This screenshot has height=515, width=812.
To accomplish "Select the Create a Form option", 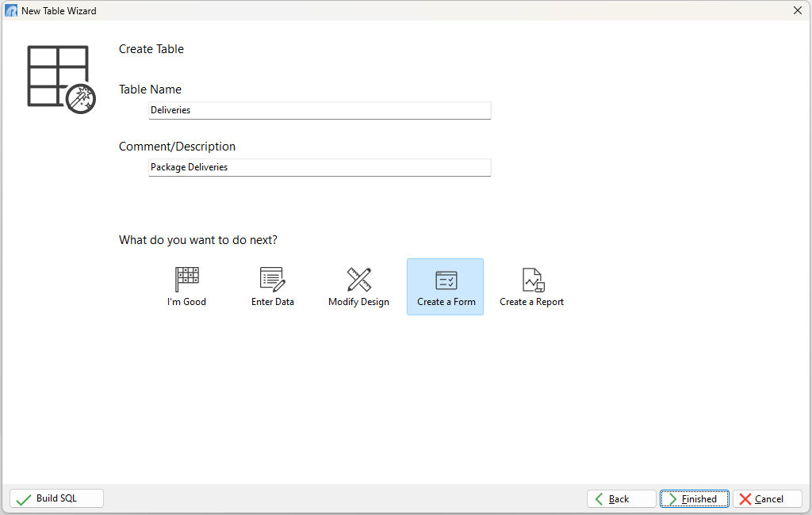I will (x=446, y=287).
